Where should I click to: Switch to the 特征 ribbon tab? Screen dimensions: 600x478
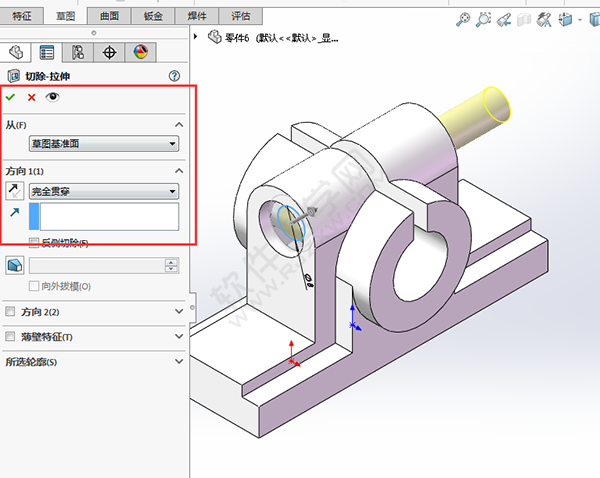(21, 16)
